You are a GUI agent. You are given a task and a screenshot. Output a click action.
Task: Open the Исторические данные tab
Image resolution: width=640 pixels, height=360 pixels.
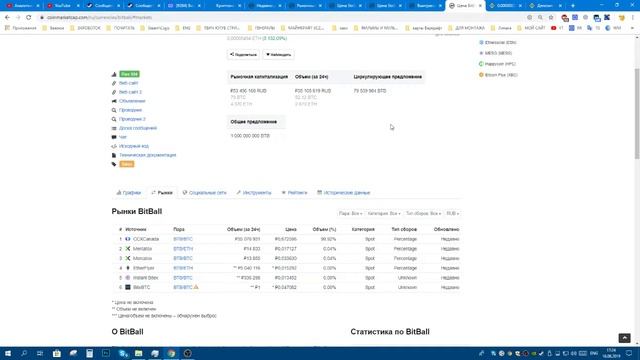[x=344, y=193]
